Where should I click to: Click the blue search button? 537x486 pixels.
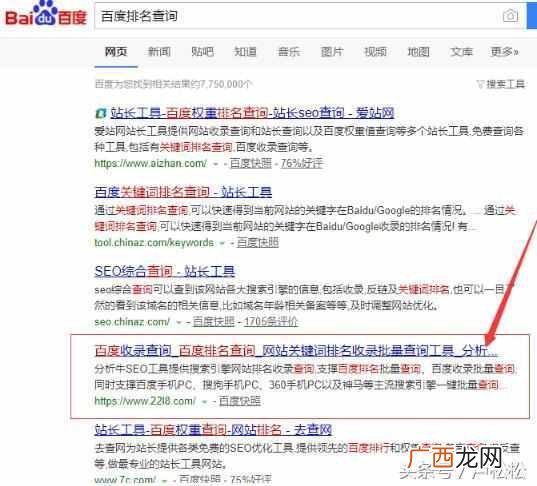point(532,16)
